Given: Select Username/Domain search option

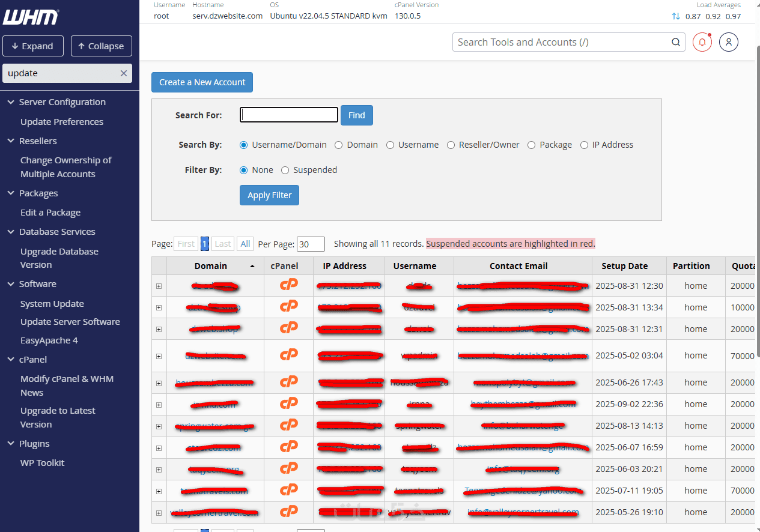Looking at the screenshot, I should pyautogui.click(x=243, y=145).
